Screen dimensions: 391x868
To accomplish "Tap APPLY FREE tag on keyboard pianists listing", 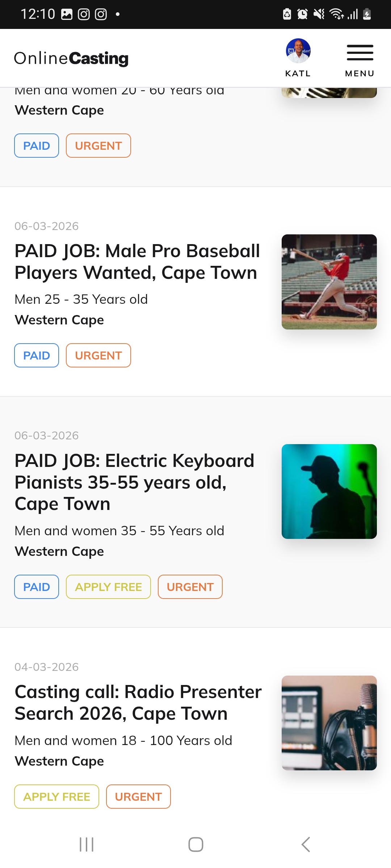I will (x=108, y=587).
